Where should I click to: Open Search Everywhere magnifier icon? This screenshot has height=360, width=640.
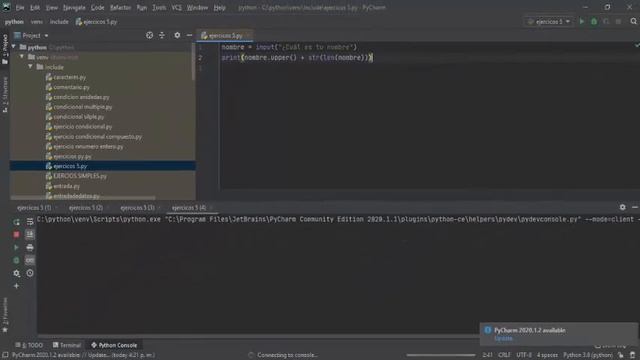(x=633, y=22)
